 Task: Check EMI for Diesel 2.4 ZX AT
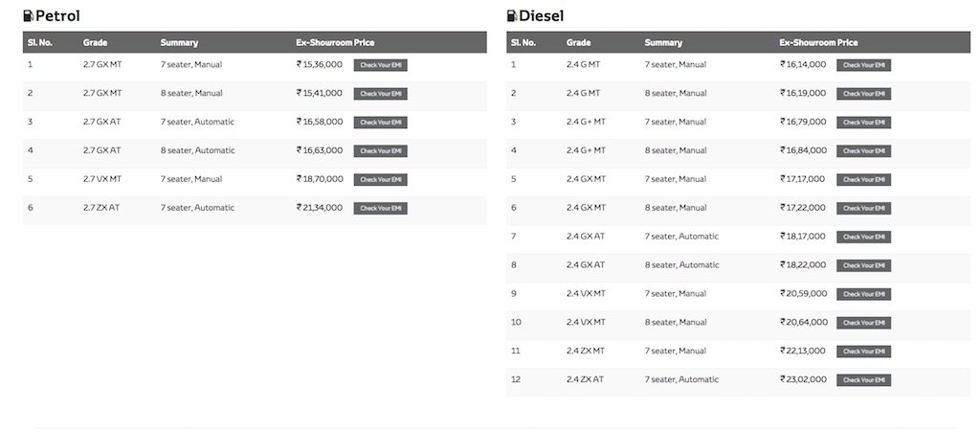coord(863,380)
